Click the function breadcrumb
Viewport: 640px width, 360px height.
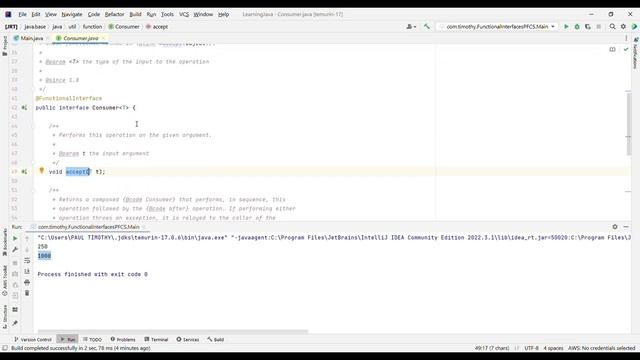tap(92, 27)
